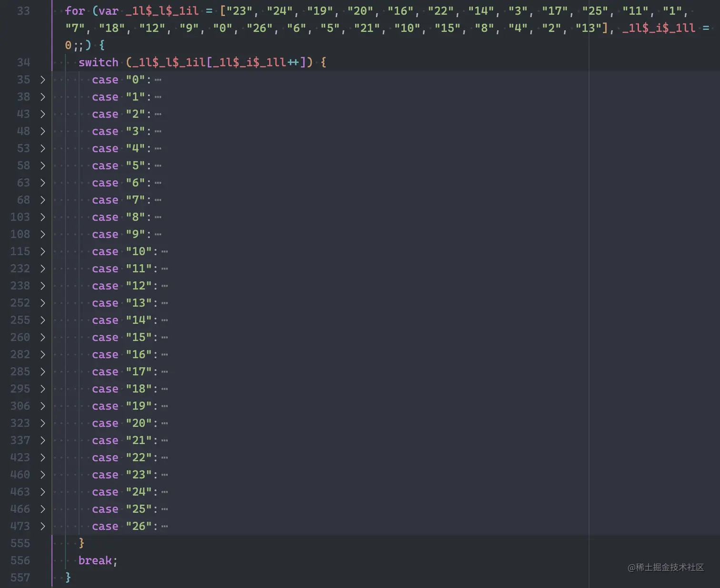This screenshot has width=720, height=588.
Task: Expand folded case "1" at line 38
Action: (42, 97)
